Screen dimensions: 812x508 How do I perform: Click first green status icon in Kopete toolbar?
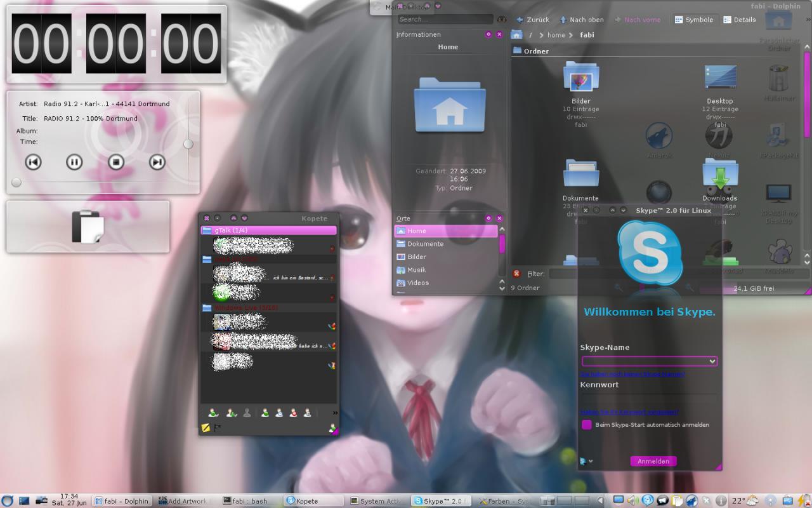213,413
